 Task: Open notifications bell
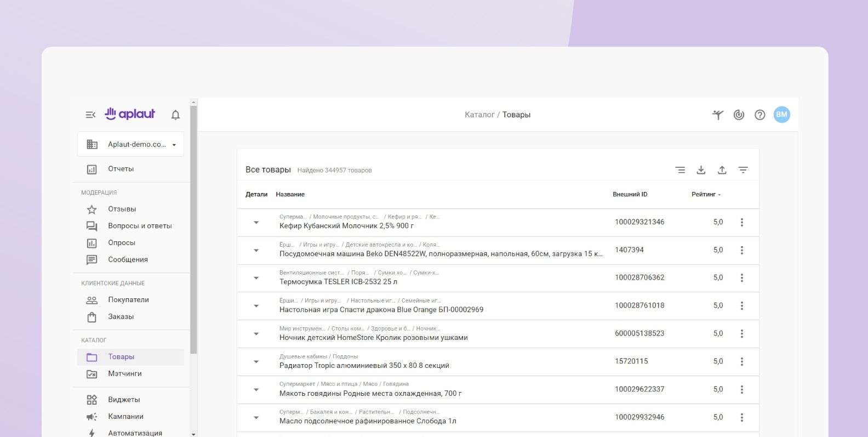click(x=175, y=115)
